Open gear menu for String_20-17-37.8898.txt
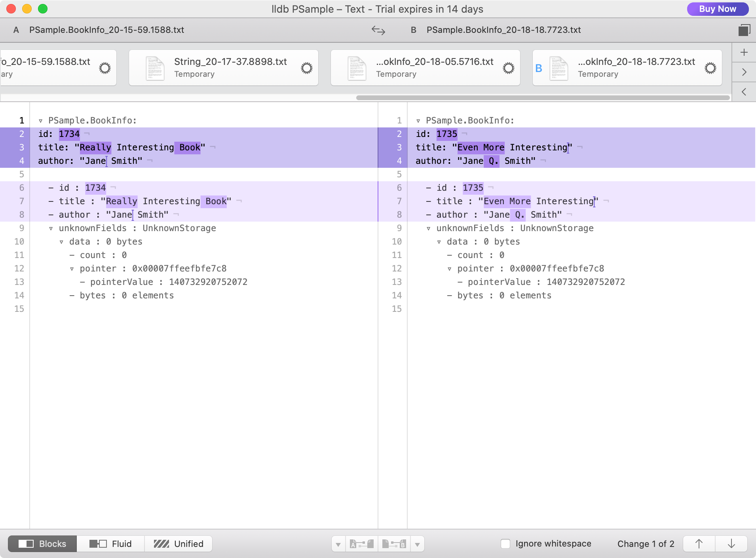The image size is (756, 558). point(306,68)
